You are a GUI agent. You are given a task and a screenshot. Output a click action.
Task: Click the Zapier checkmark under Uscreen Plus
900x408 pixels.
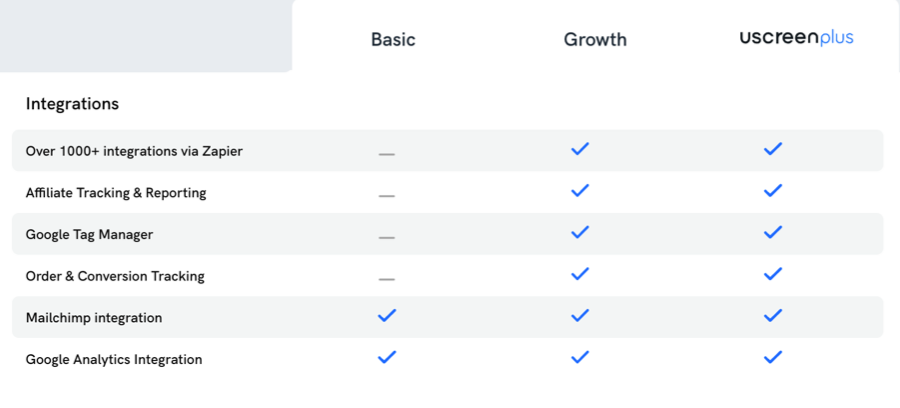pos(772,149)
